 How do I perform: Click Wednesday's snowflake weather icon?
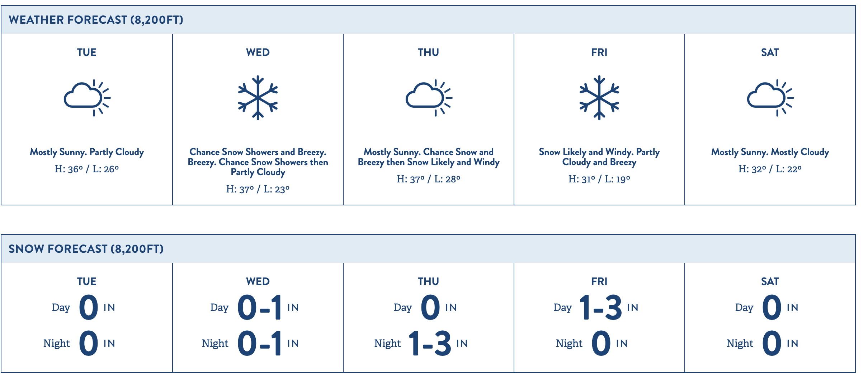click(x=258, y=98)
